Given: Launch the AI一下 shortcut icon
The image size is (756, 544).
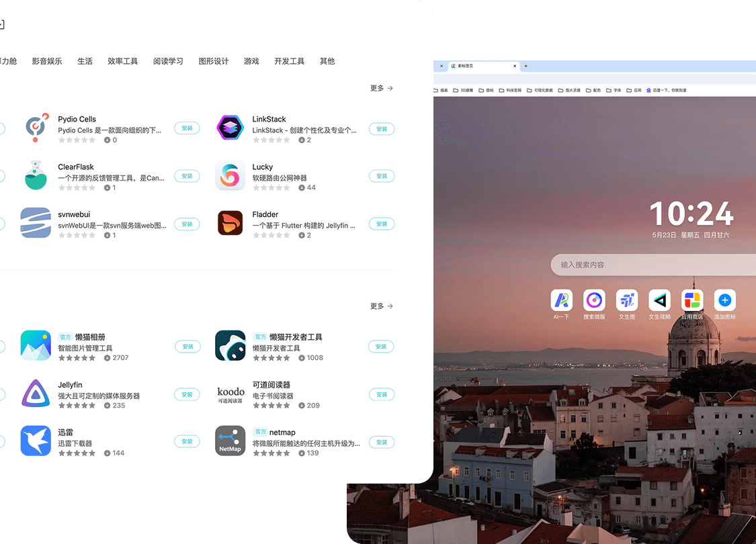Looking at the screenshot, I should pyautogui.click(x=561, y=300).
